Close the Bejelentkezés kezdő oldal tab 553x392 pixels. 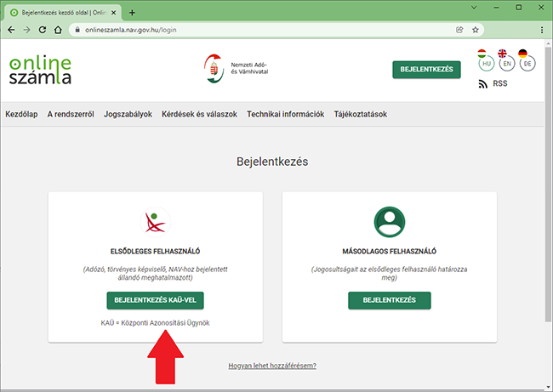(113, 13)
